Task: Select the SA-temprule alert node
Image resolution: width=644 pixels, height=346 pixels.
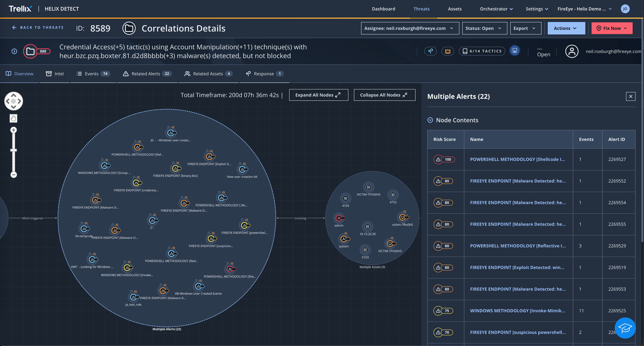Action: (x=84, y=229)
